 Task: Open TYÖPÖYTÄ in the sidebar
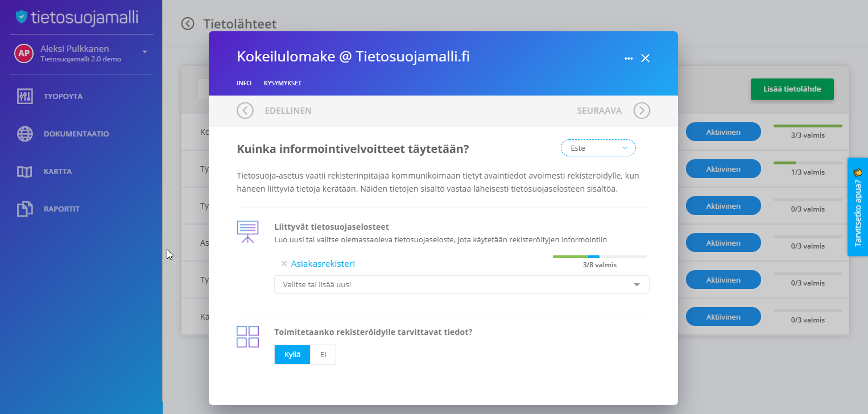click(63, 96)
